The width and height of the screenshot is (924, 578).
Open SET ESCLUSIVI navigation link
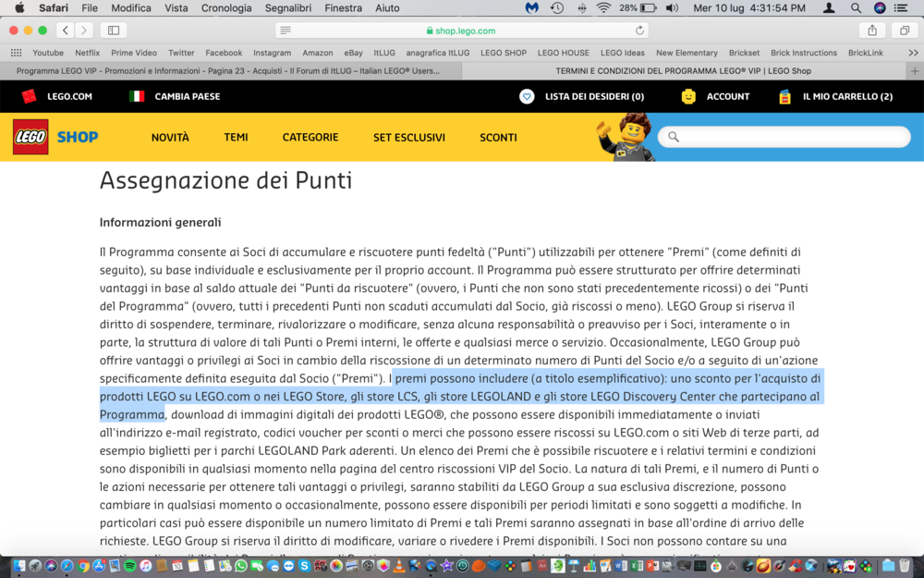click(x=409, y=137)
